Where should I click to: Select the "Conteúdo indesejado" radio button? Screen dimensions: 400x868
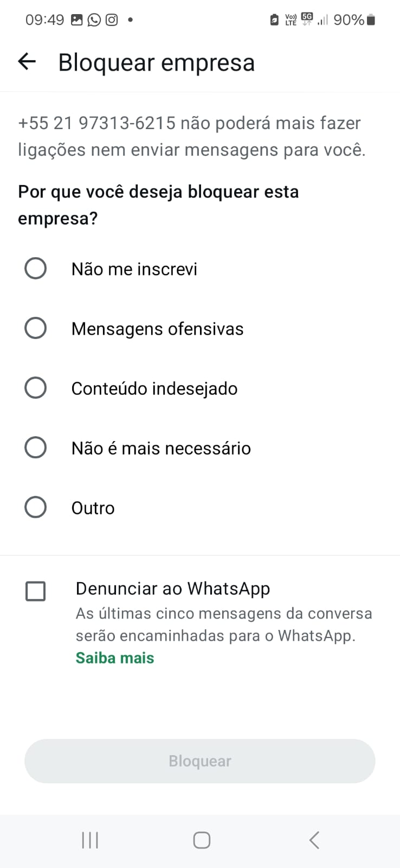point(36,388)
